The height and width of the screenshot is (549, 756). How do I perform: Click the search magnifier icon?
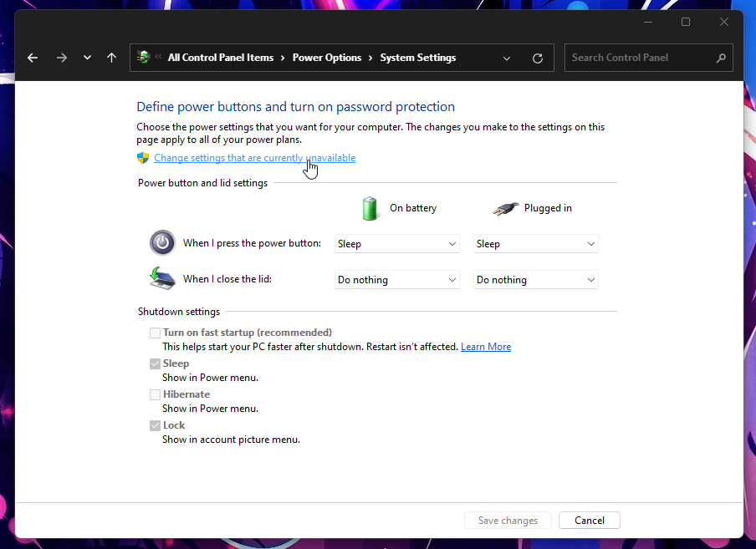[721, 58]
